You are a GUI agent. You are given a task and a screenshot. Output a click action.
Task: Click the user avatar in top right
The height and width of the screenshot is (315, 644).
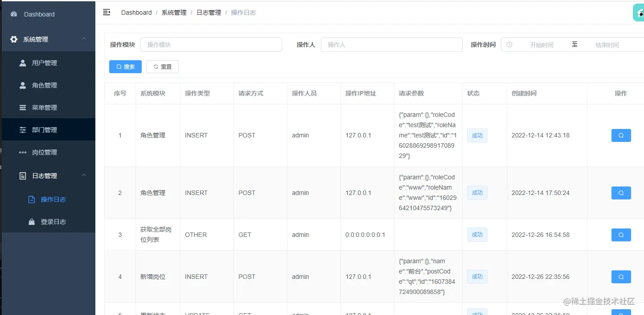[x=639, y=12]
